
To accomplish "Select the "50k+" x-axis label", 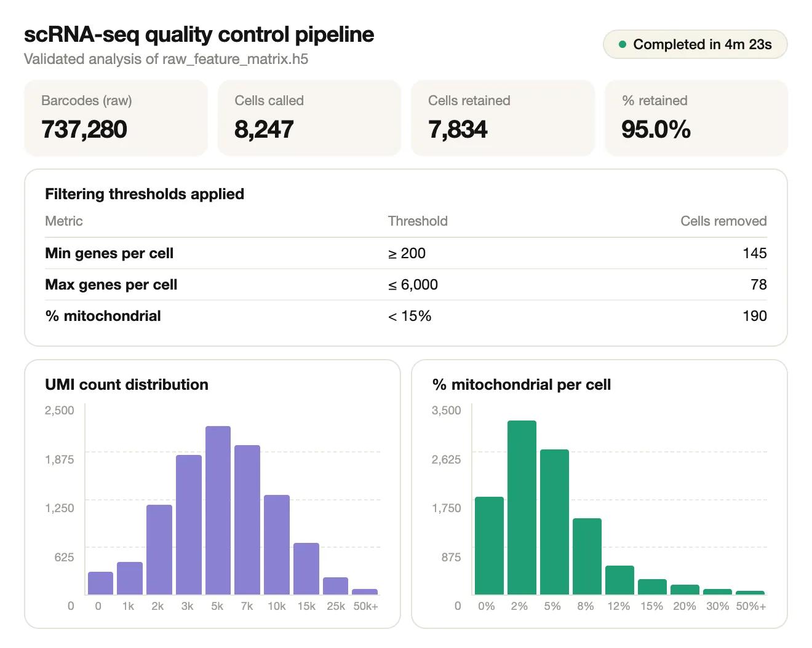I will pos(365,606).
